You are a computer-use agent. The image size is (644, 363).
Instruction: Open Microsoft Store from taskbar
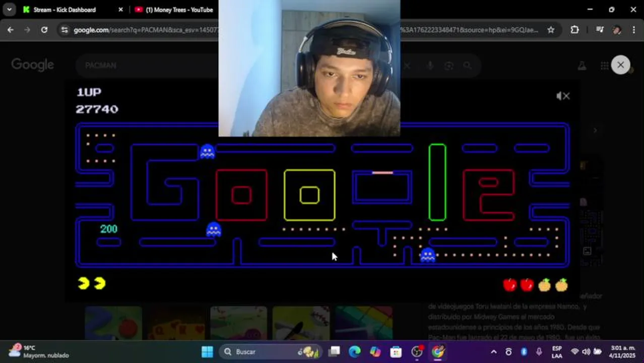click(396, 351)
